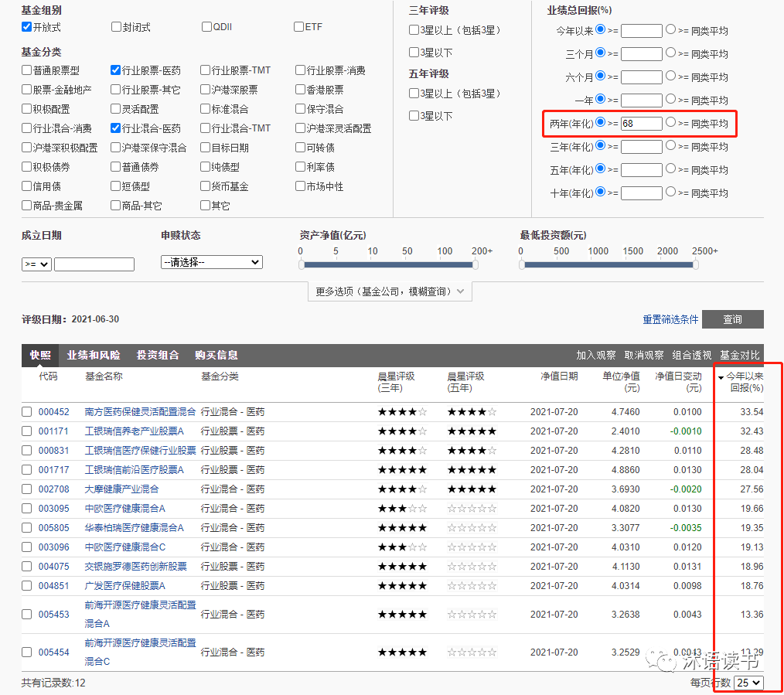
Task: Sort by 今年以来回报 column arrow
Action: point(721,377)
